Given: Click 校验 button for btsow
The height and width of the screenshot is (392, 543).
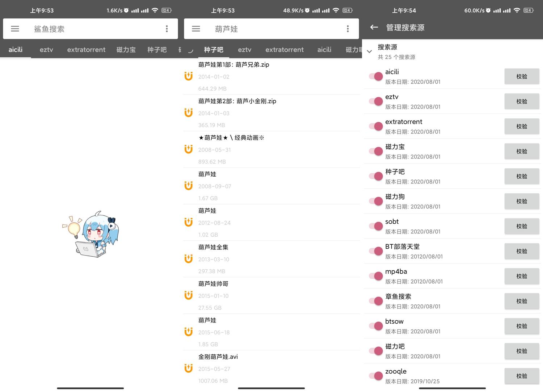Looking at the screenshot, I should coord(522,326).
